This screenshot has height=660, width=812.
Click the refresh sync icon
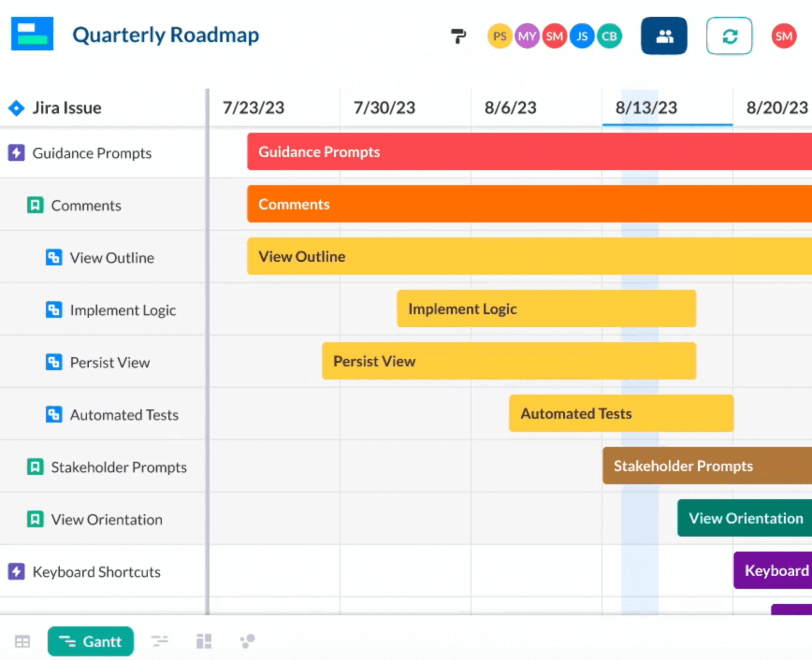pyautogui.click(x=729, y=36)
